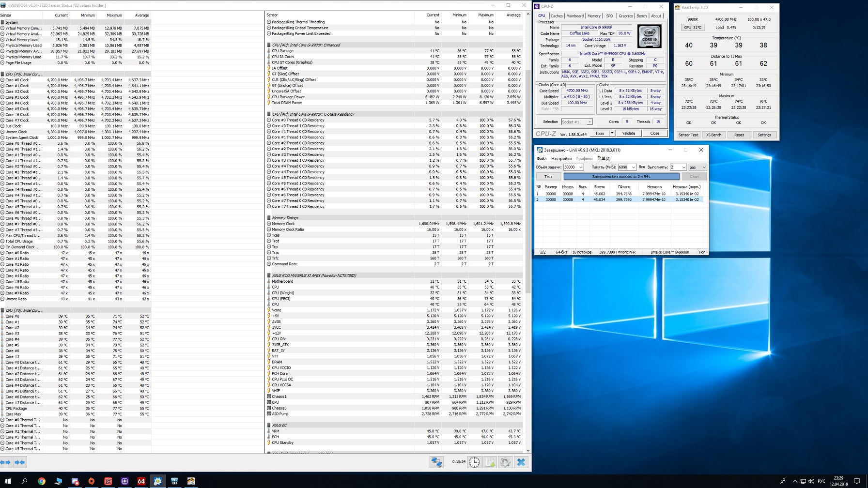Open the volume control in system tray
Viewport: 868px width, 488px height.
[811, 481]
